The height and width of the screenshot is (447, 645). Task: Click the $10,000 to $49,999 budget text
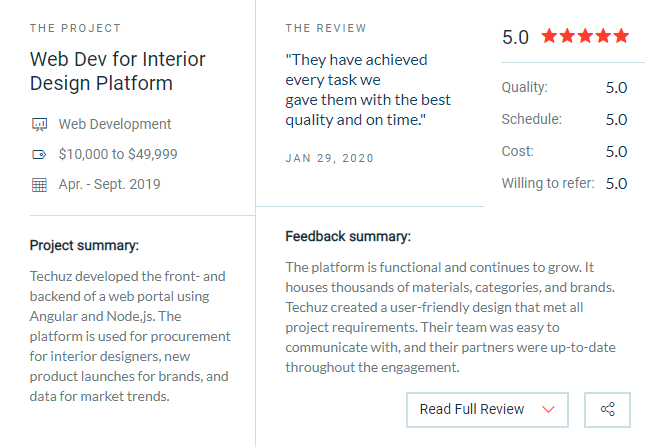[x=118, y=154]
